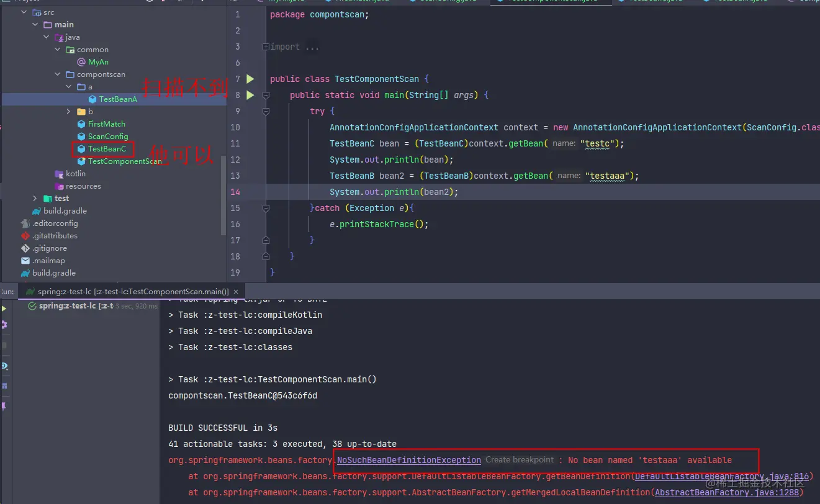Expand the folded import block on line 3
Viewport: 820px width, 504px height.
pos(266,47)
